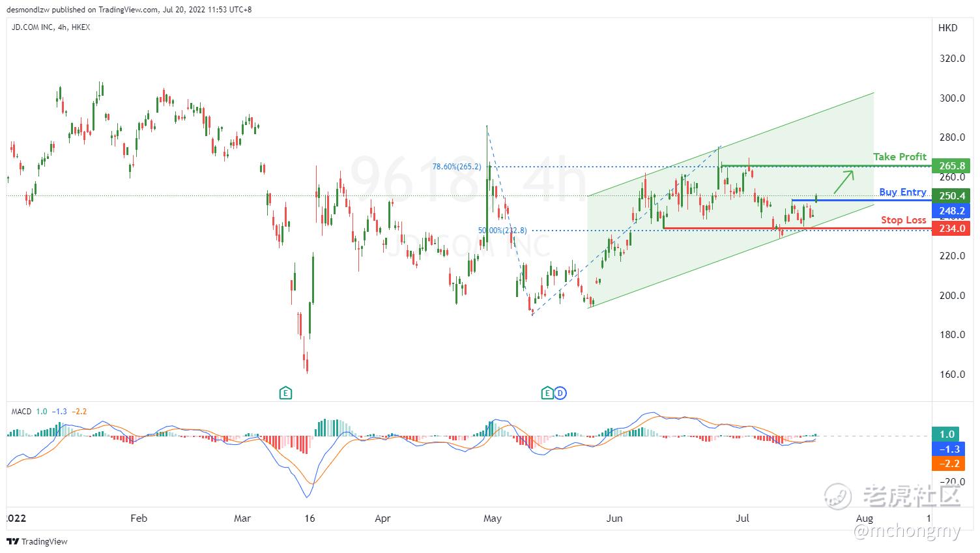
Task: Click the 280.0 price scale value
Action: [952, 137]
